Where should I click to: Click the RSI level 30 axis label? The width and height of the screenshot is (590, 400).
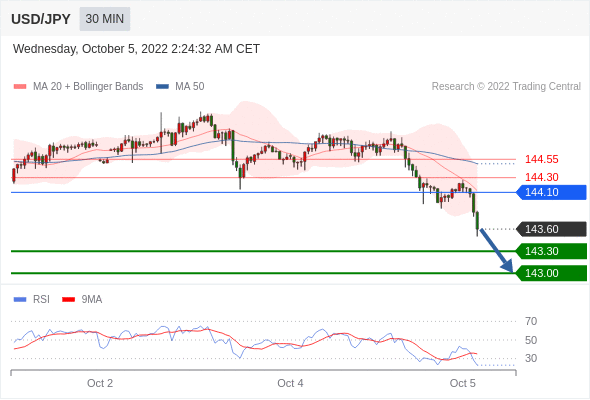click(531, 358)
